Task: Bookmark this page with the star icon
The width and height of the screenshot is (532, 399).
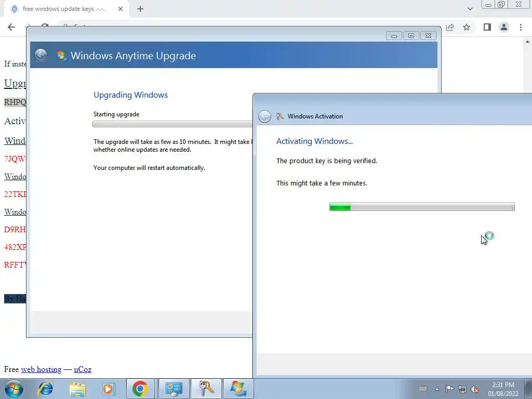Action: click(467, 27)
